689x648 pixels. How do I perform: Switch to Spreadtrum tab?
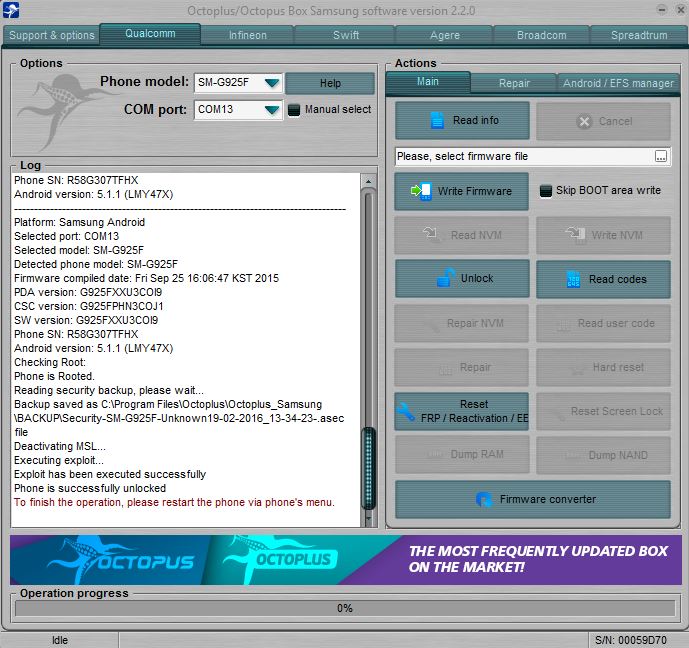(x=639, y=35)
